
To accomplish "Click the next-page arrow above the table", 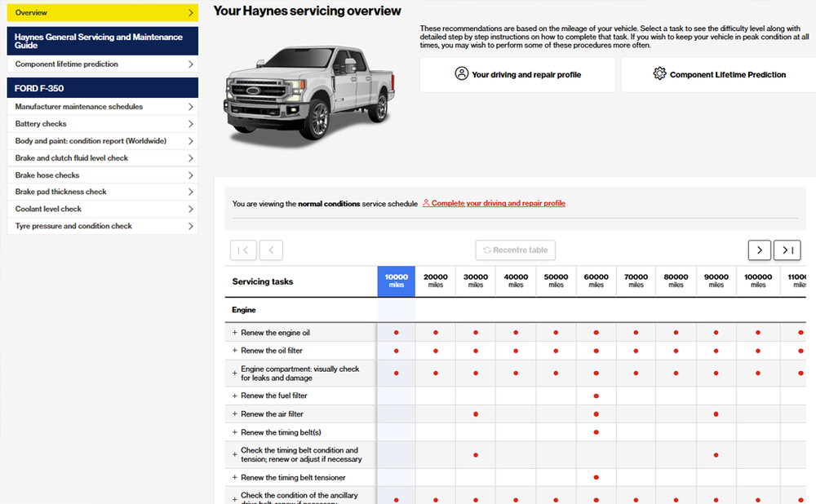I will tap(759, 250).
